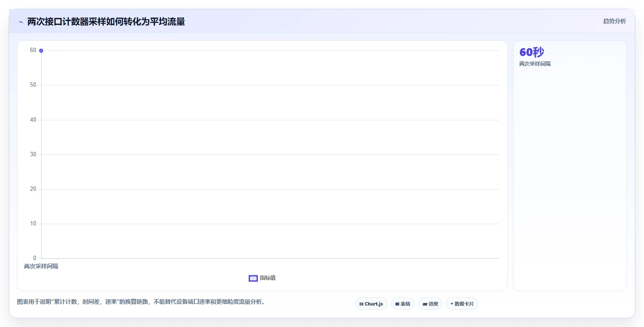Click the 60秒 value in the card
This screenshot has width=644, height=327.
pyautogui.click(x=531, y=52)
